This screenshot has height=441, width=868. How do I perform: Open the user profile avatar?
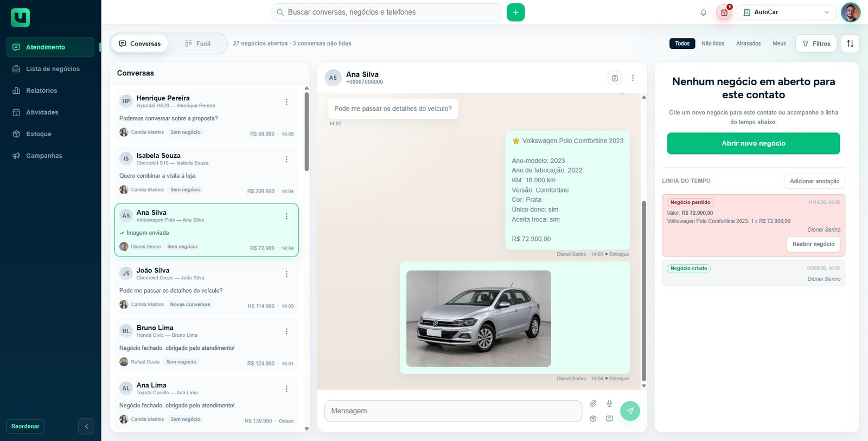850,12
